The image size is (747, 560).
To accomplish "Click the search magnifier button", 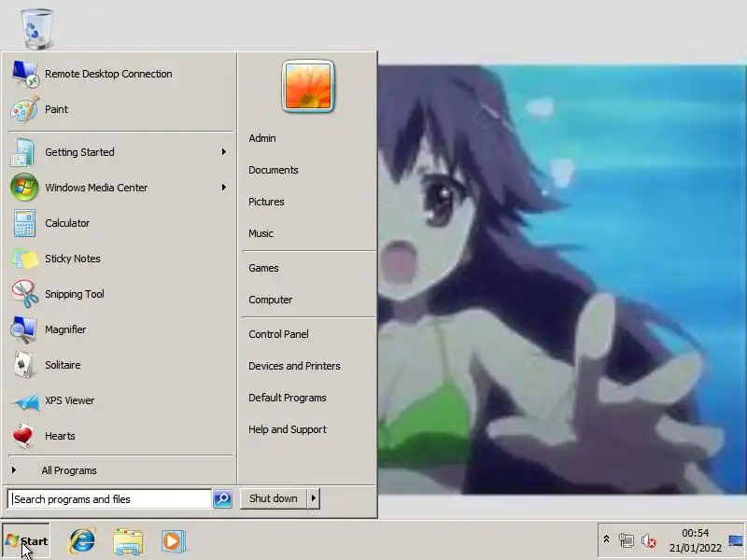I will click(222, 498).
